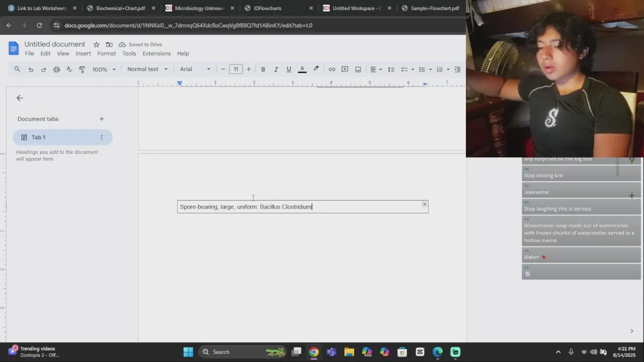Open the View menu
644x362 pixels.
coord(63,53)
